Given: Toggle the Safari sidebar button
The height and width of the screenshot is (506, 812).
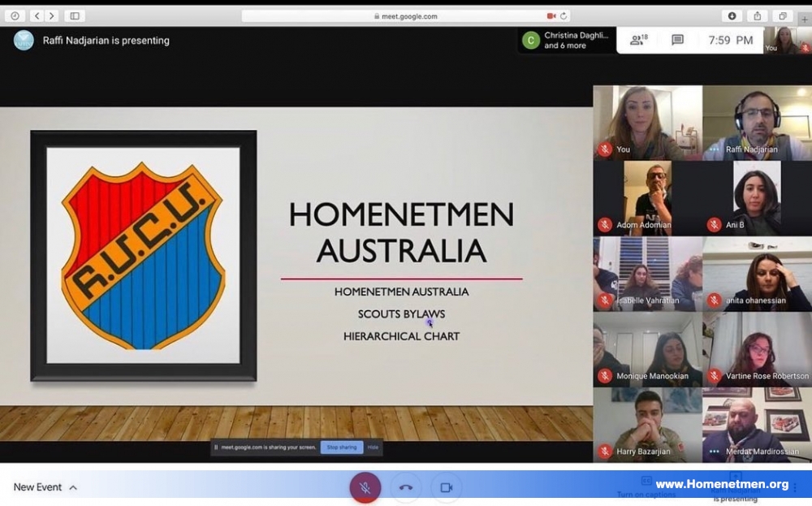Looking at the screenshot, I should (x=75, y=16).
